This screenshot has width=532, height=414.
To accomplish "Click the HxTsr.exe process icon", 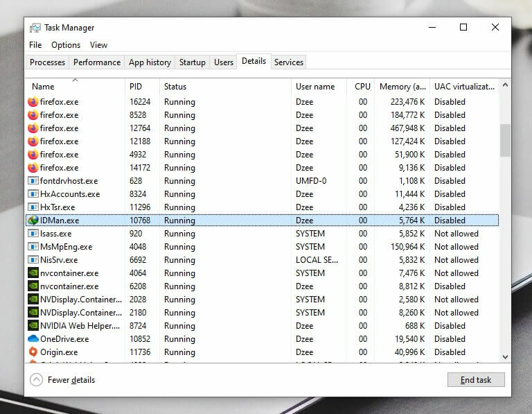I will coord(33,207).
